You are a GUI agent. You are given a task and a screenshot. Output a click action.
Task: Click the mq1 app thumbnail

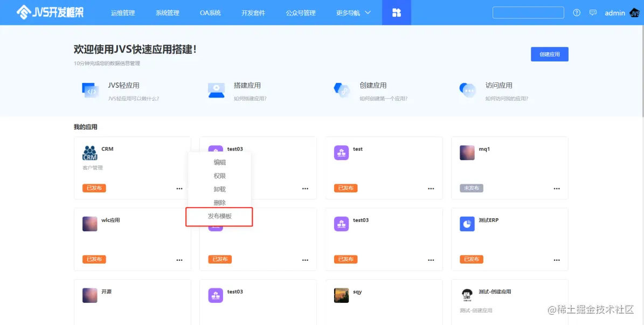click(467, 153)
